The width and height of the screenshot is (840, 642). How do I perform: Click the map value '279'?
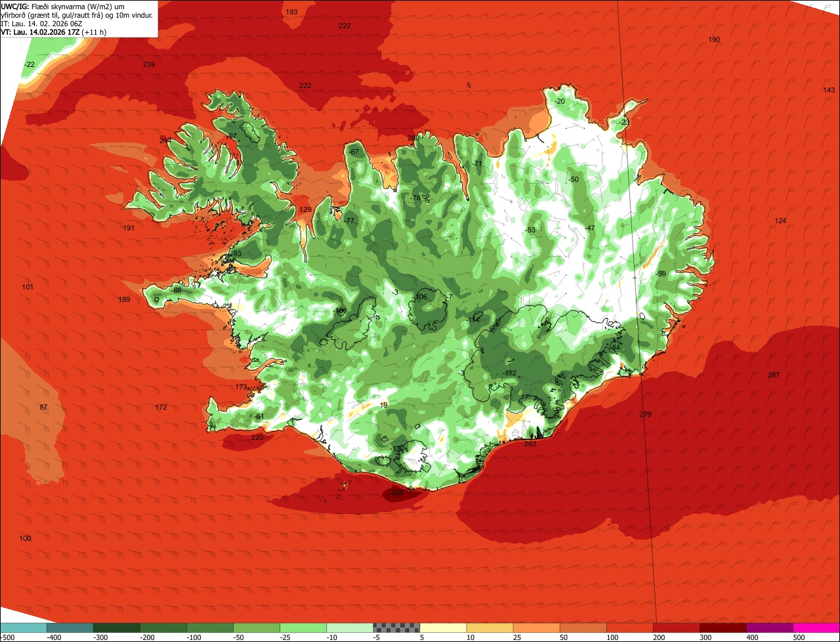pos(645,414)
